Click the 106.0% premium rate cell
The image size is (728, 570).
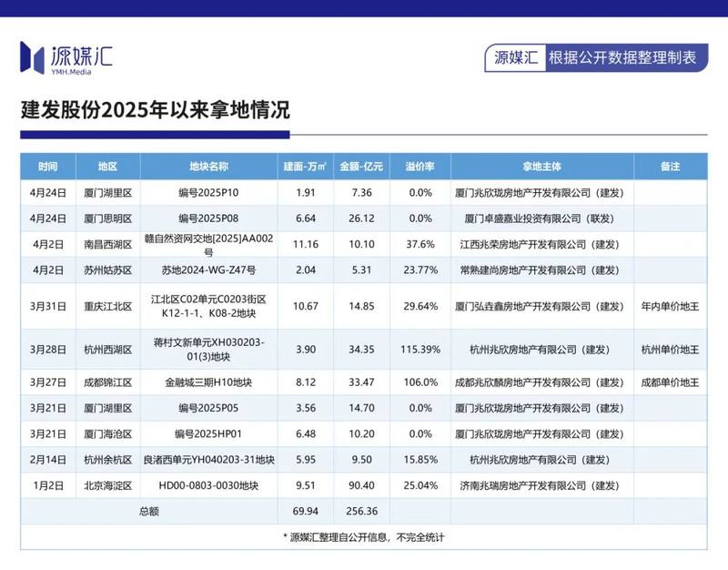coord(420,382)
